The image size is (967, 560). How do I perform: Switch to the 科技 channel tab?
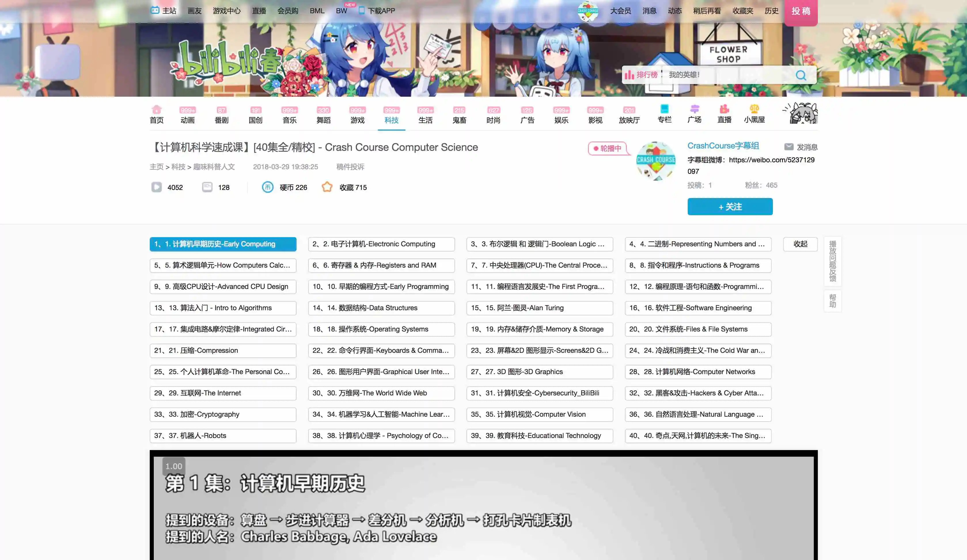pos(391,120)
